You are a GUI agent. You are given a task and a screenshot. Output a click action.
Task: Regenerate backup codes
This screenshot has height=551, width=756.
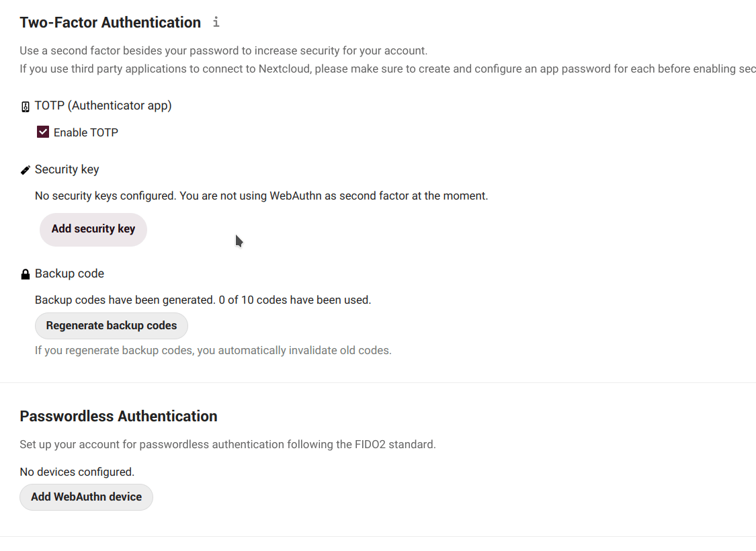click(112, 325)
